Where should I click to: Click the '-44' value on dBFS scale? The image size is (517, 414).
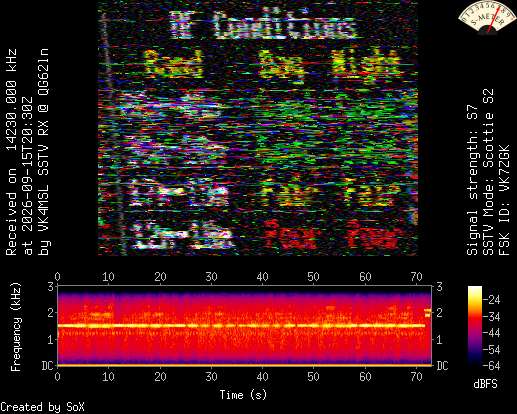(492, 333)
